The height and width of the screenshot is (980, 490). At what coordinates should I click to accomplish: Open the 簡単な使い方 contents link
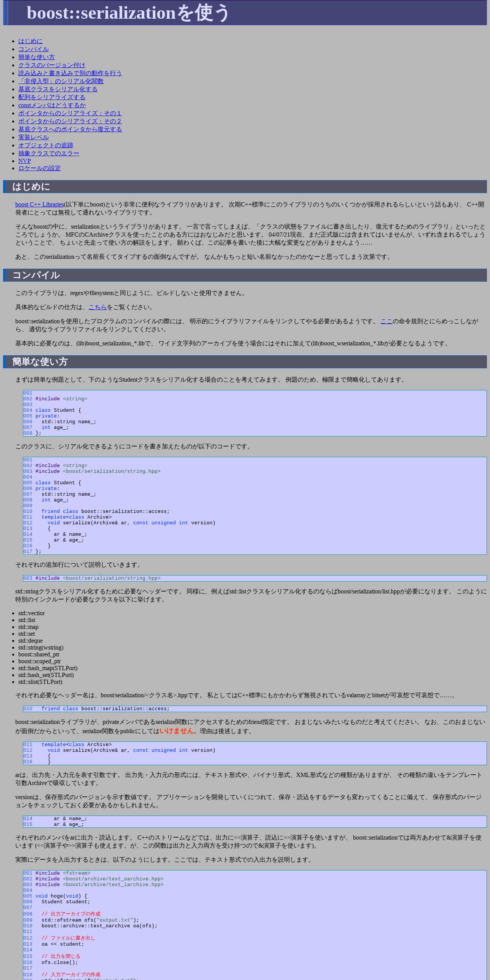pyautogui.click(x=37, y=57)
